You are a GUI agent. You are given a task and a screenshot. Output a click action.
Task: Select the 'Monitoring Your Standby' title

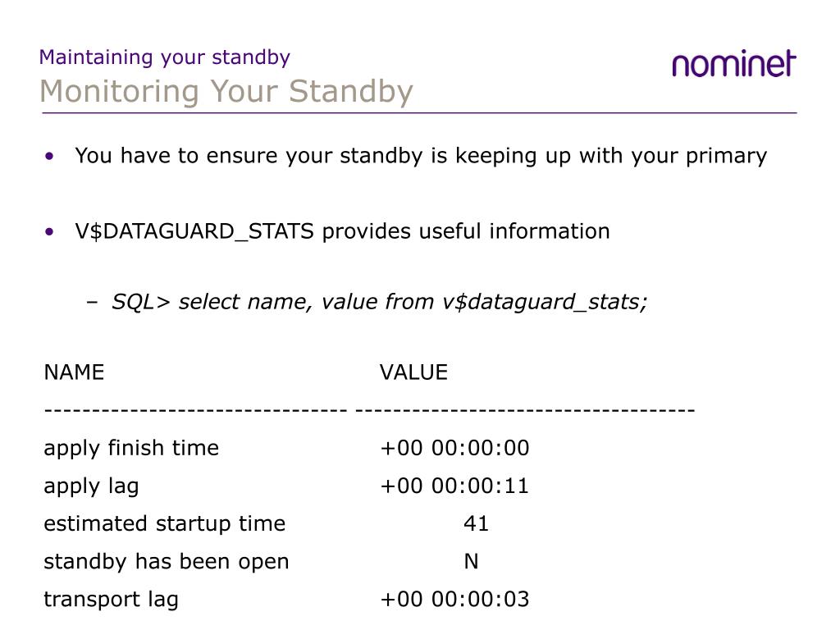(226, 92)
